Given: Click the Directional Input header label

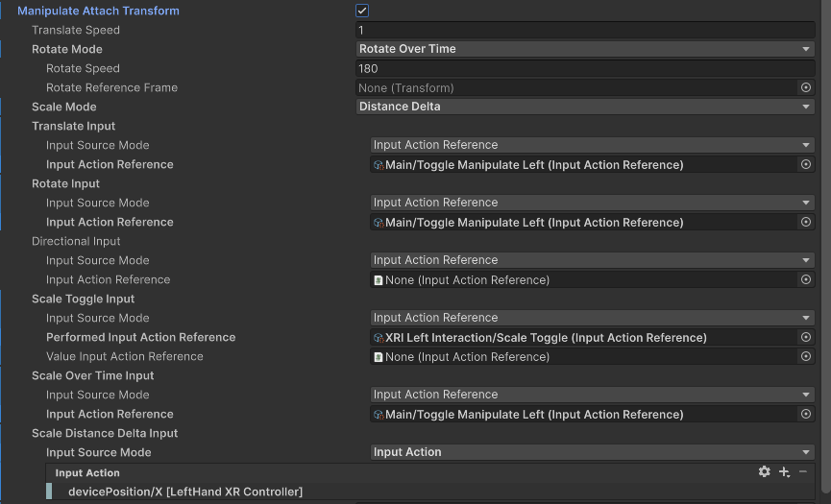Looking at the screenshot, I should pyautogui.click(x=76, y=241).
